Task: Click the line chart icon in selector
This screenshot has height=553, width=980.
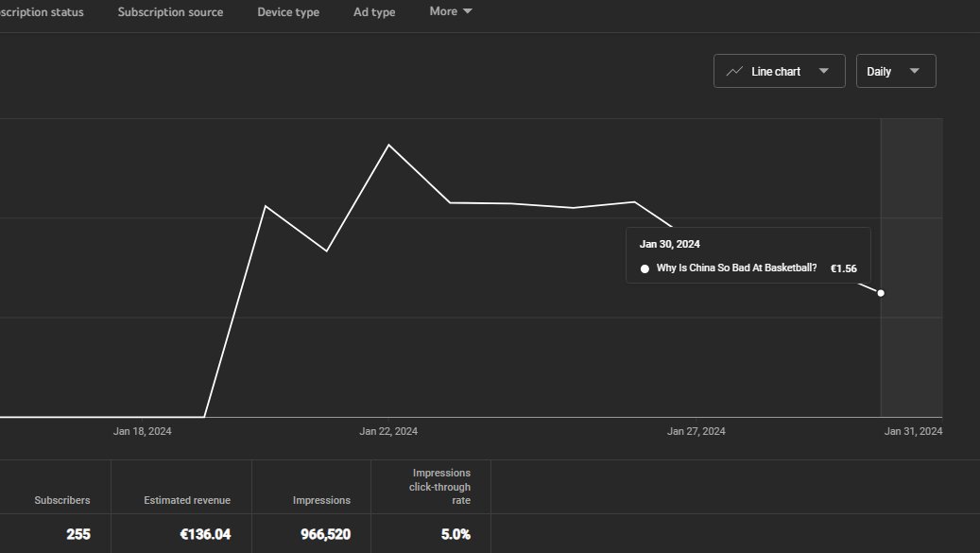Action: coord(734,71)
